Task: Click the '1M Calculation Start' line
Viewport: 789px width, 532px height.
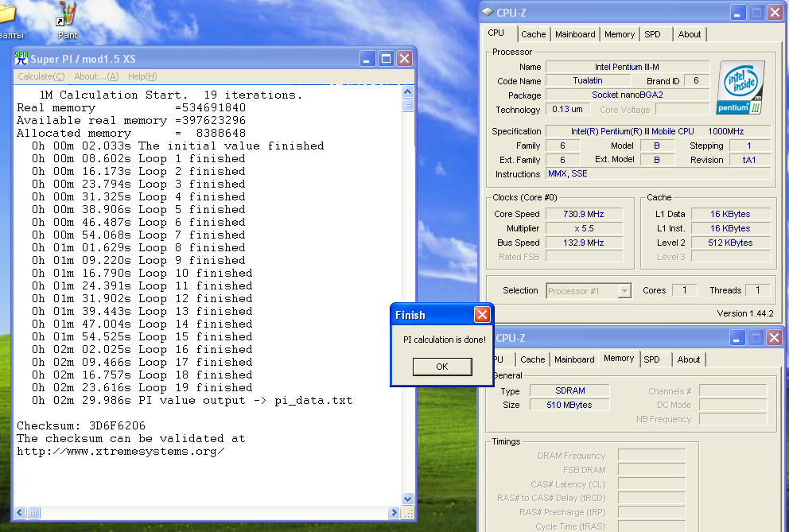Action: 170,95
